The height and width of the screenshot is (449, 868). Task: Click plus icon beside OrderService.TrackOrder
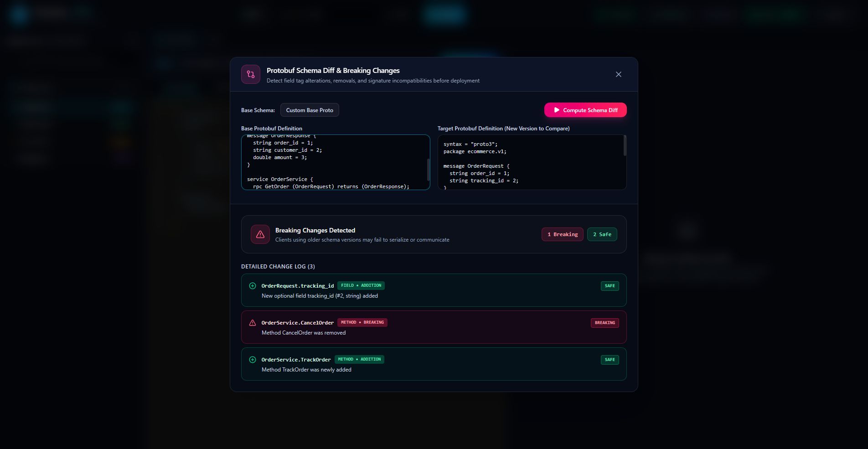click(x=253, y=360)
